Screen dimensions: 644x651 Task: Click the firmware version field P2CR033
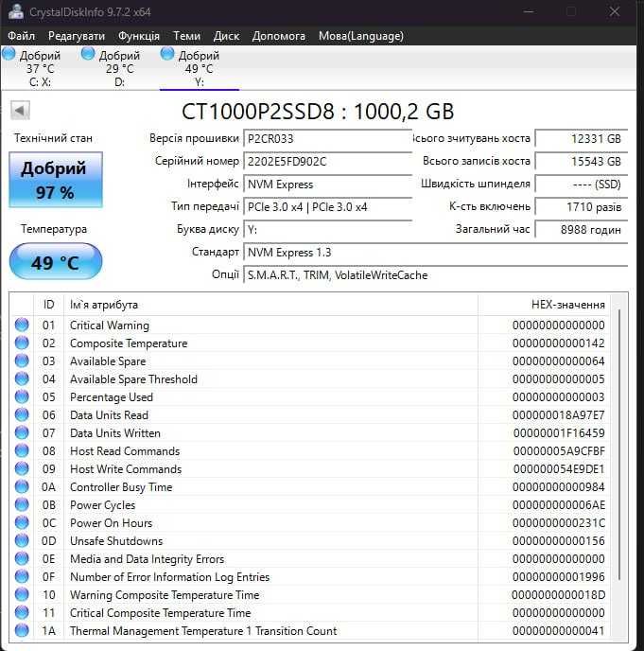coord(327,139)
